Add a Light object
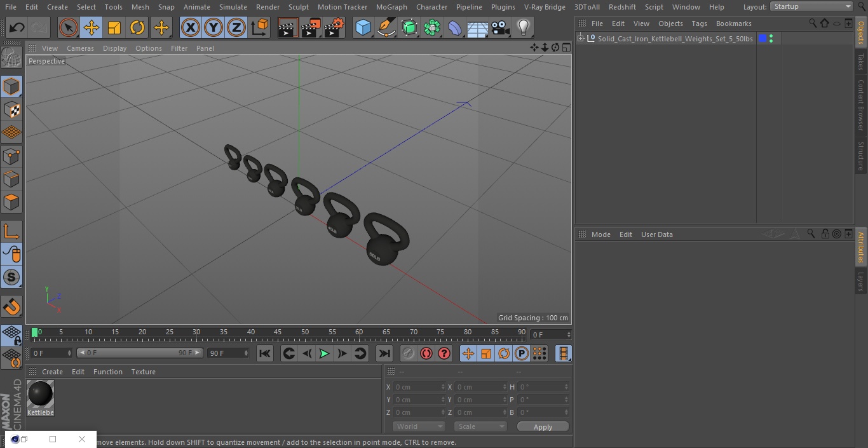Viewport: 868px width, 448px height. click(523, 27)
